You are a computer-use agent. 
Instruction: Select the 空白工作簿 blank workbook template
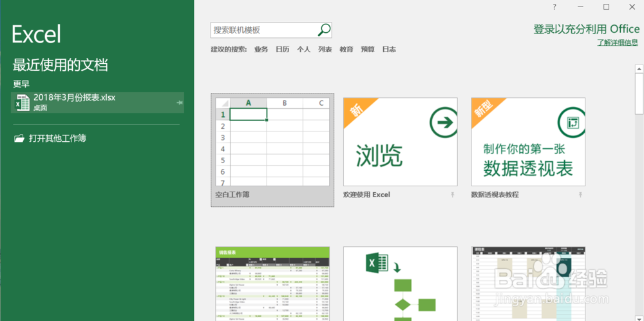coord(272,150)
